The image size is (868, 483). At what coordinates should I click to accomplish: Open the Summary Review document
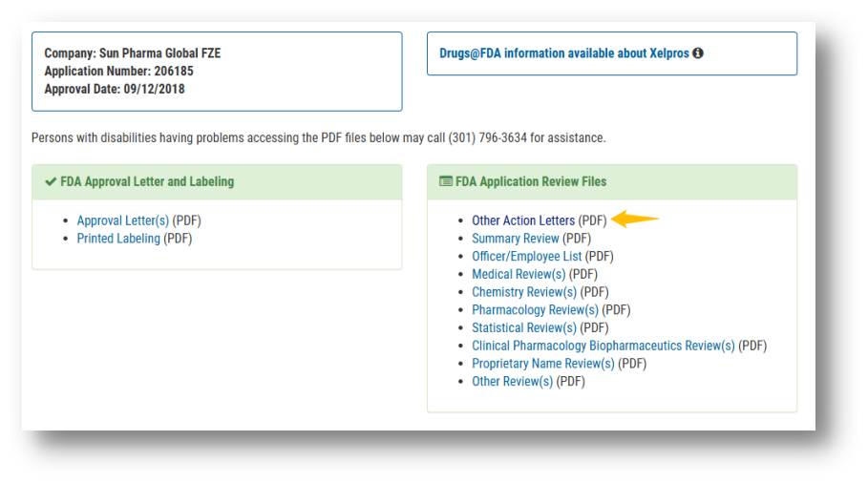(516, 239)
